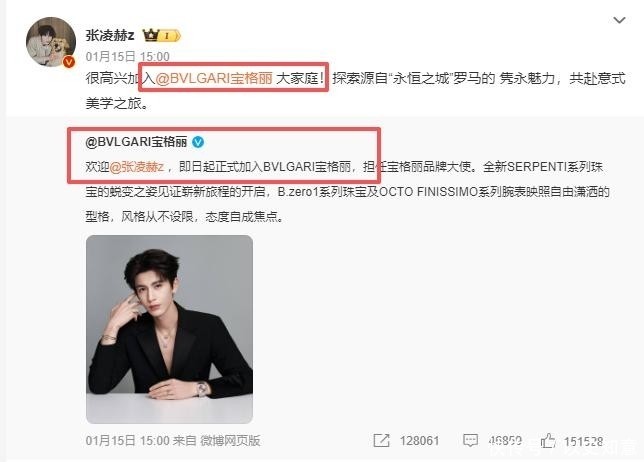The width and height of the screenshot is (644, 462).
Task: Click the like count 151528
Action: tap(583, 441)
